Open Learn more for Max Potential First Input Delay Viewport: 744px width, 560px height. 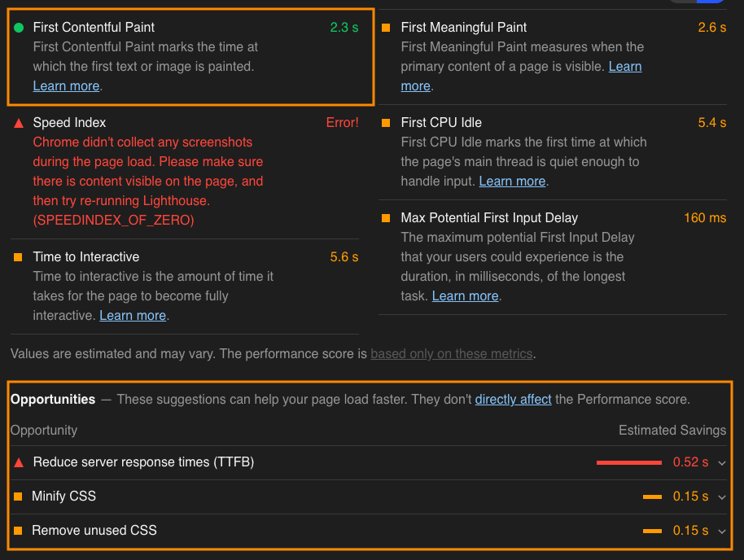[x=465, y=296]
